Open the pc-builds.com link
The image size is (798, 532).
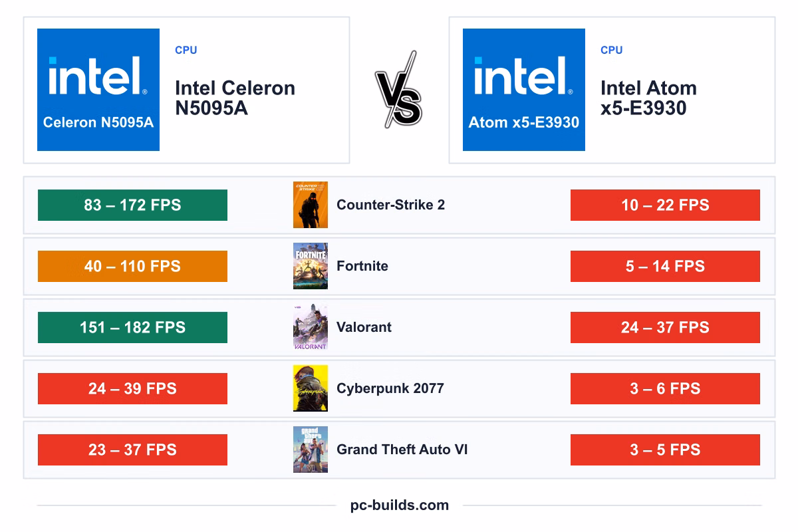point(400,505)
